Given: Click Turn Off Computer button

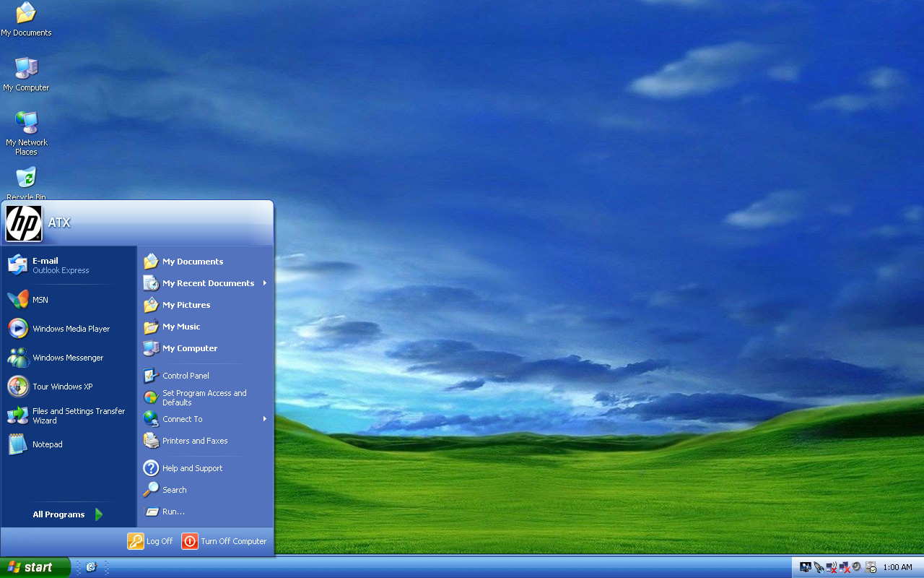Looking at the screenshot, I should [224, 541].
